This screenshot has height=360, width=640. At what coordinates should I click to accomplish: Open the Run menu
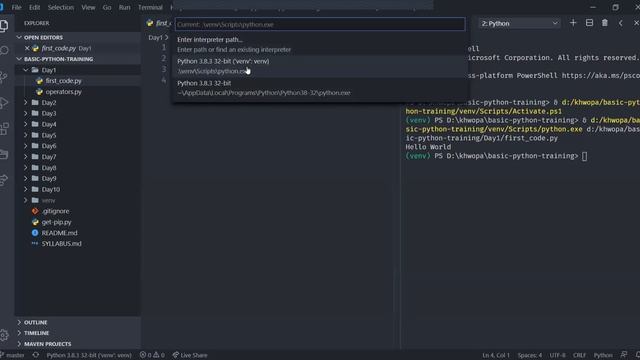click(x=124, y=7)
